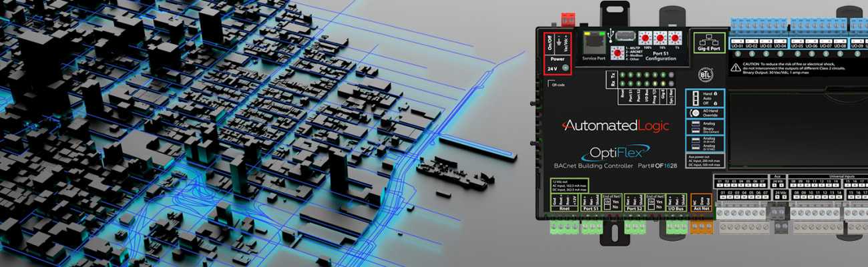The height and width of the screenshot is (267, 868).
Task: Click the BTL certification mark
Action: (x=704, y=74)
